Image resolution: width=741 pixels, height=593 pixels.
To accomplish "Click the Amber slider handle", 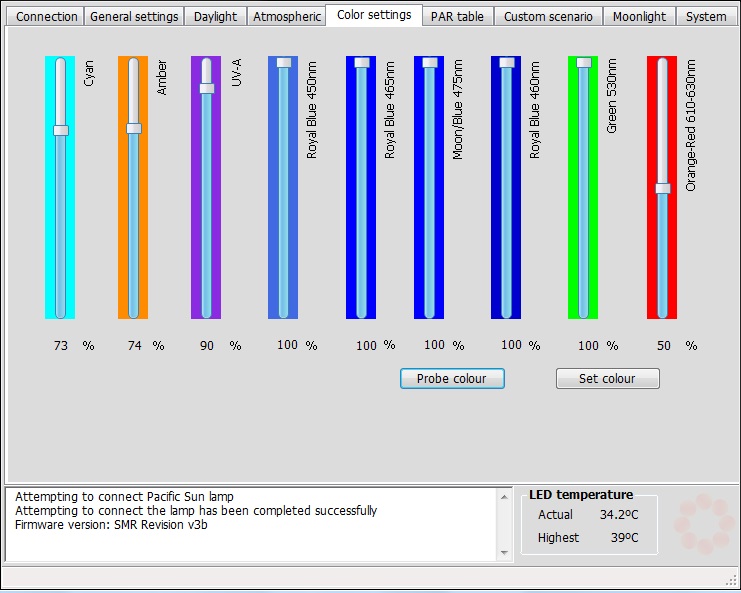I will click(134, 128).
